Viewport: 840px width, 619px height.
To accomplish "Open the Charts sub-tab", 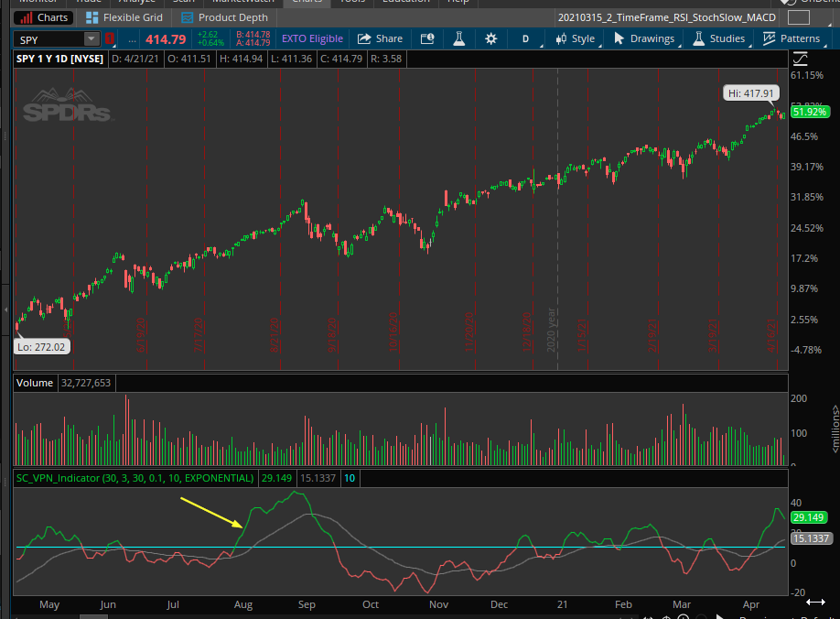I will click(x=44, y=17).
